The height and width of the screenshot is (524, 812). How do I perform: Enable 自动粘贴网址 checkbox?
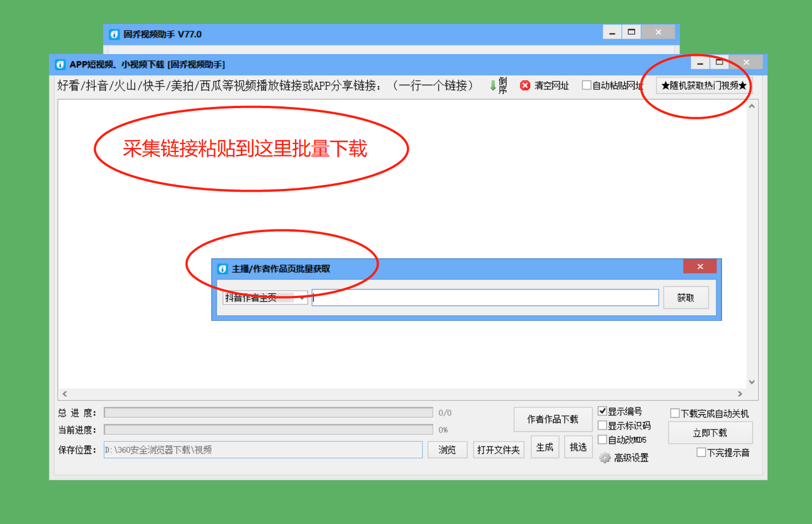pos(587,85)
